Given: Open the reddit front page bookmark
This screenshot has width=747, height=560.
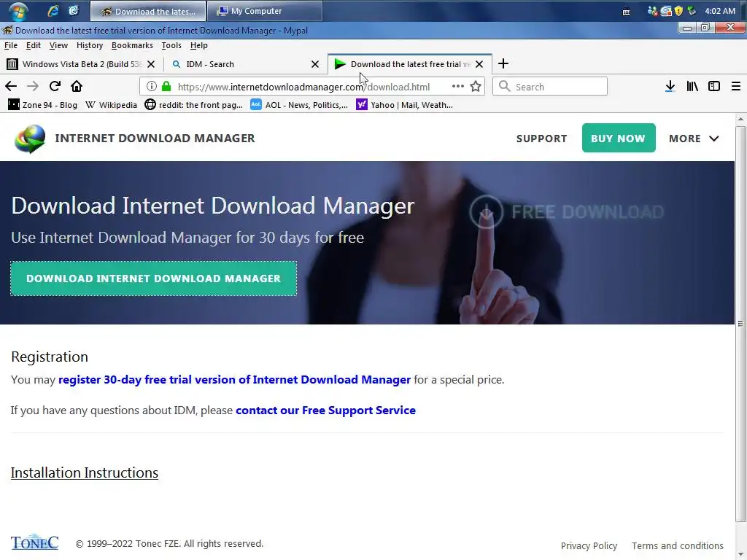Looking at the screenshot, I should click(x=194, y=105).
